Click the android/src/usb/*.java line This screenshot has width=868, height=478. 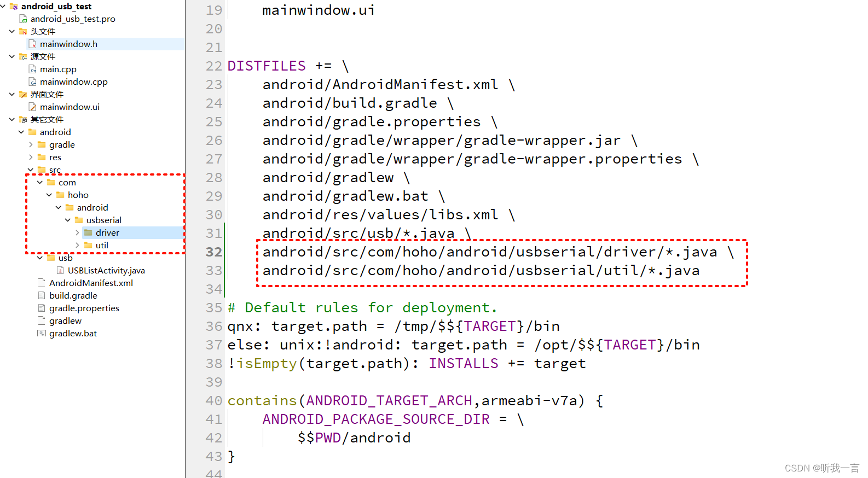[367, 233]
